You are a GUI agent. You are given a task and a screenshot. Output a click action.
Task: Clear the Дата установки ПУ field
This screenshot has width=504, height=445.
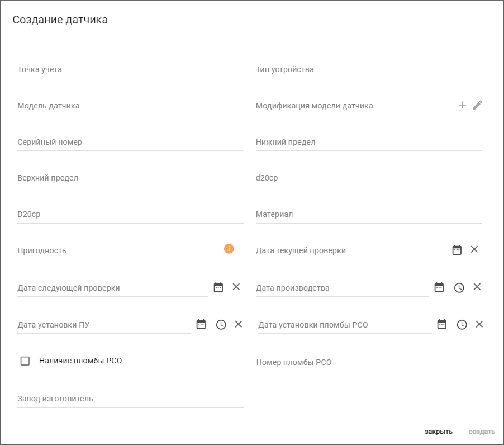point(239,324)
